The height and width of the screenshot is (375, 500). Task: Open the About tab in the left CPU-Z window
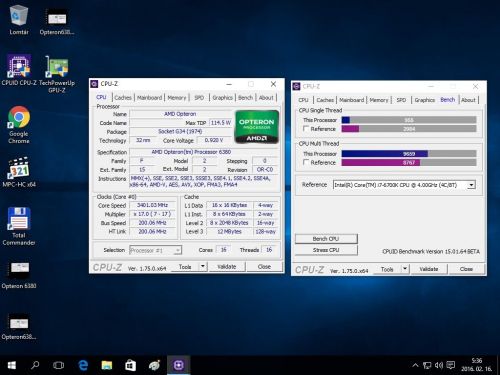tap(266, 98)
